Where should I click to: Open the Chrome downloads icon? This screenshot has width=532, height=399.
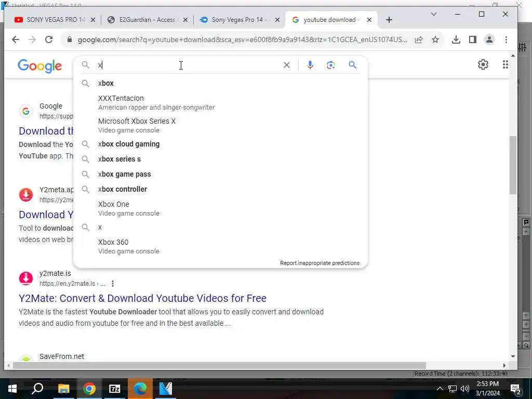[456, 39]
